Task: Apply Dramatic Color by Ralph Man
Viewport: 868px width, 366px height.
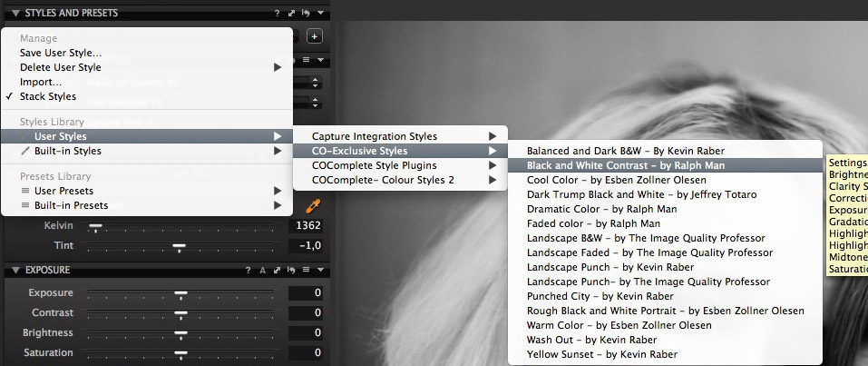Action: pos(666,209)
